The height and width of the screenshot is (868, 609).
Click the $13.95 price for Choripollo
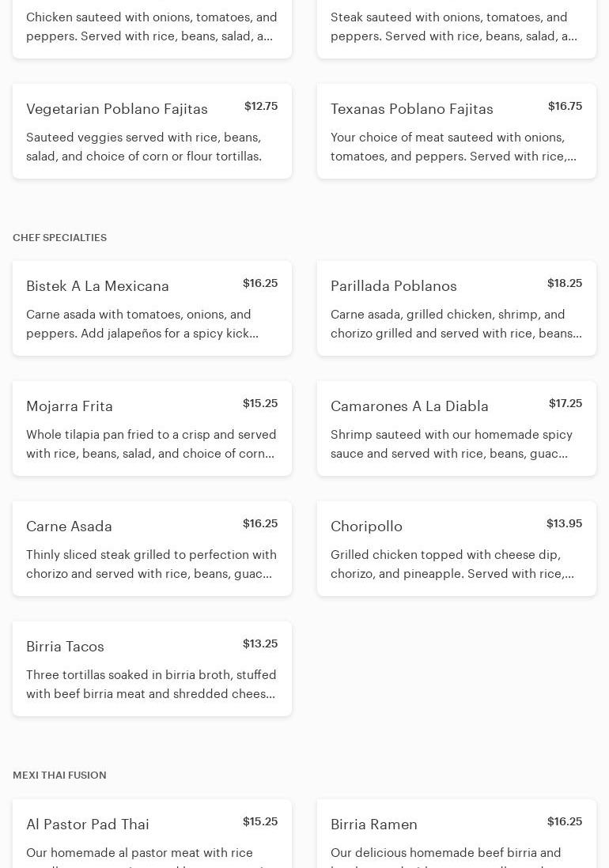click(x=564, y=523)
